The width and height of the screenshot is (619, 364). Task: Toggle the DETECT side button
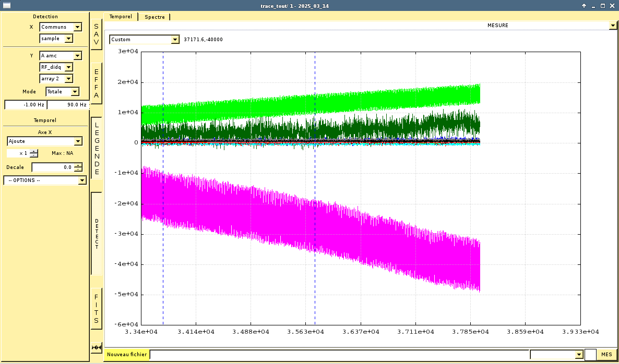97,234
